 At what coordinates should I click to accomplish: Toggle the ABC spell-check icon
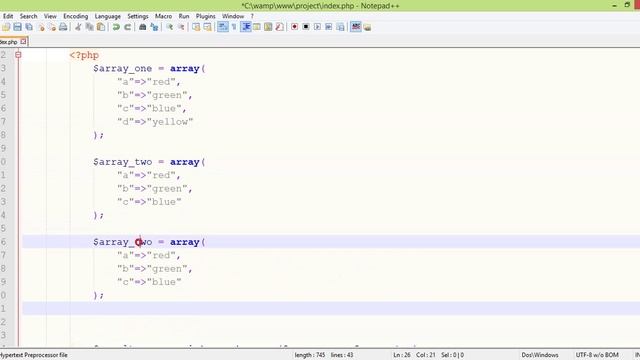(356, 27)
